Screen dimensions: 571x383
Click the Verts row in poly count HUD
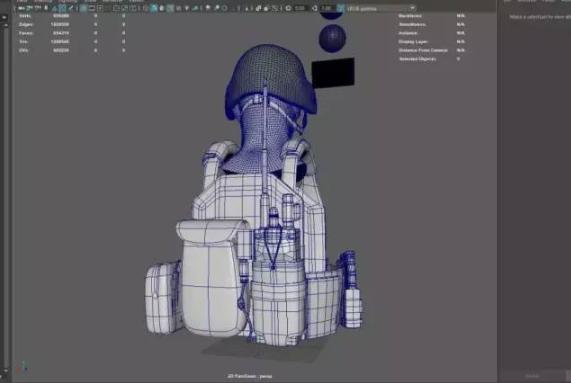coord(72,16)
